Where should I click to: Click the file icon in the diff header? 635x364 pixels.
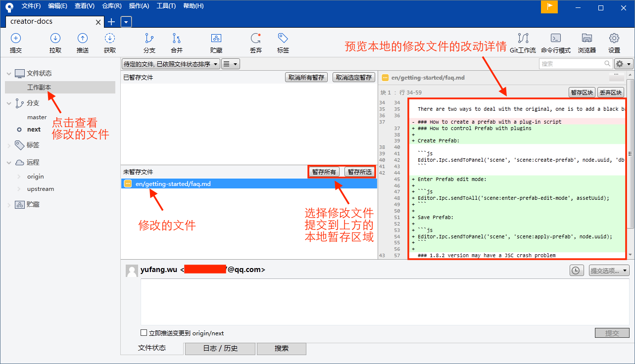coord(385,78)
